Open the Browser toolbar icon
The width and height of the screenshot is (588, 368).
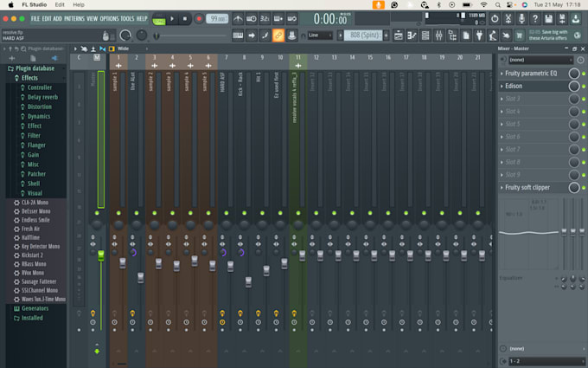point(452,36)
